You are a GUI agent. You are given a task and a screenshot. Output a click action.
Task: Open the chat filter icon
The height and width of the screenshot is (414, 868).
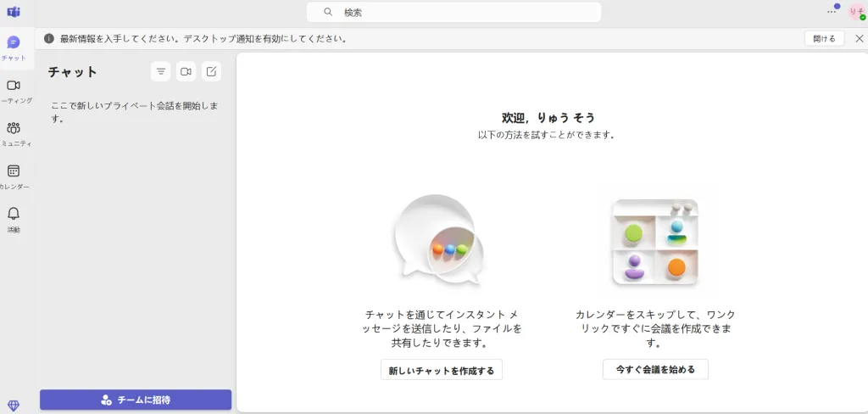(x=160, y=71)
